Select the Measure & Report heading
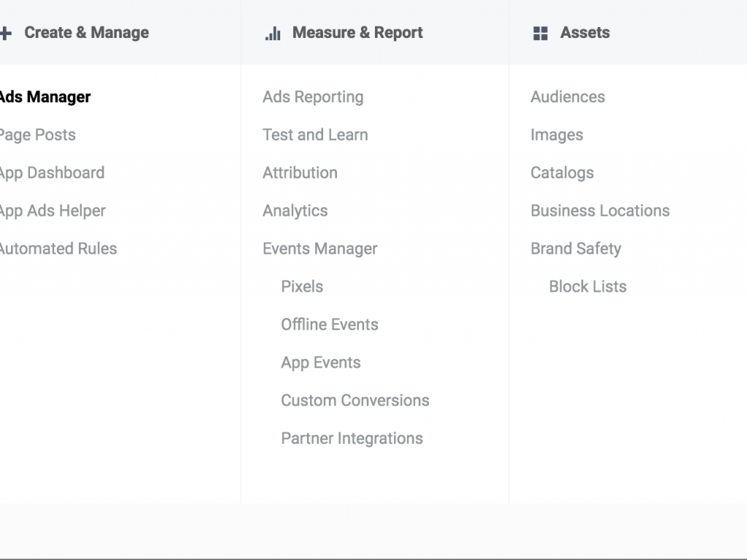 [357, 32]
